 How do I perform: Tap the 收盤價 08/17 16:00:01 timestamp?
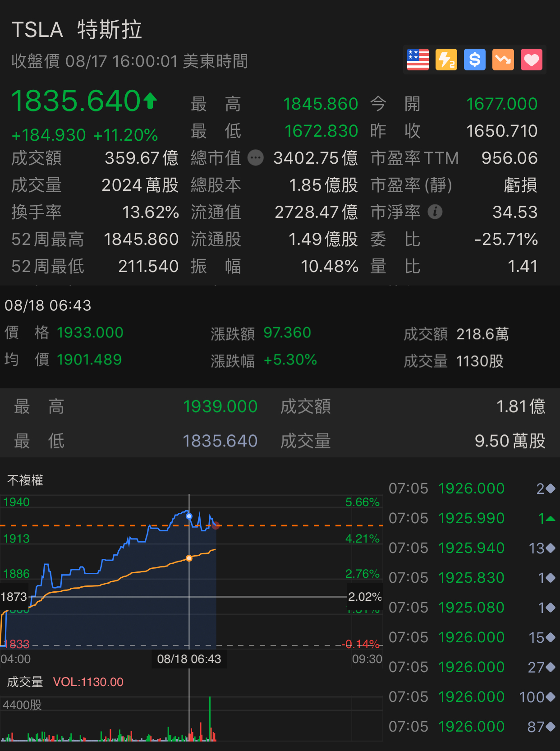(x=130, y=61)
